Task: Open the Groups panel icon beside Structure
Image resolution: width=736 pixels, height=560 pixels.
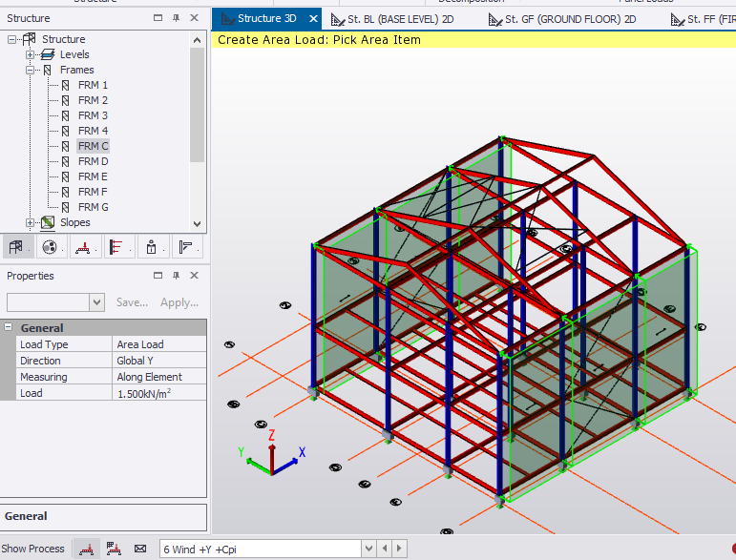Action: point(50,247)
